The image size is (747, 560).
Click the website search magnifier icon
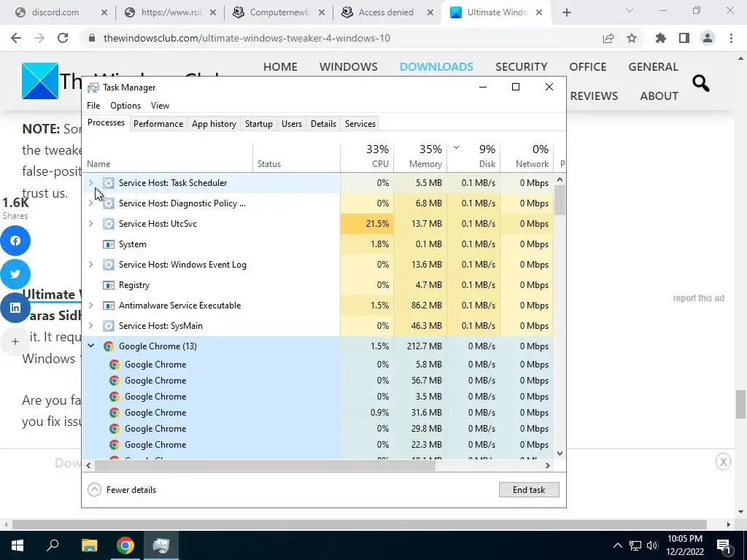coord(700,83)
